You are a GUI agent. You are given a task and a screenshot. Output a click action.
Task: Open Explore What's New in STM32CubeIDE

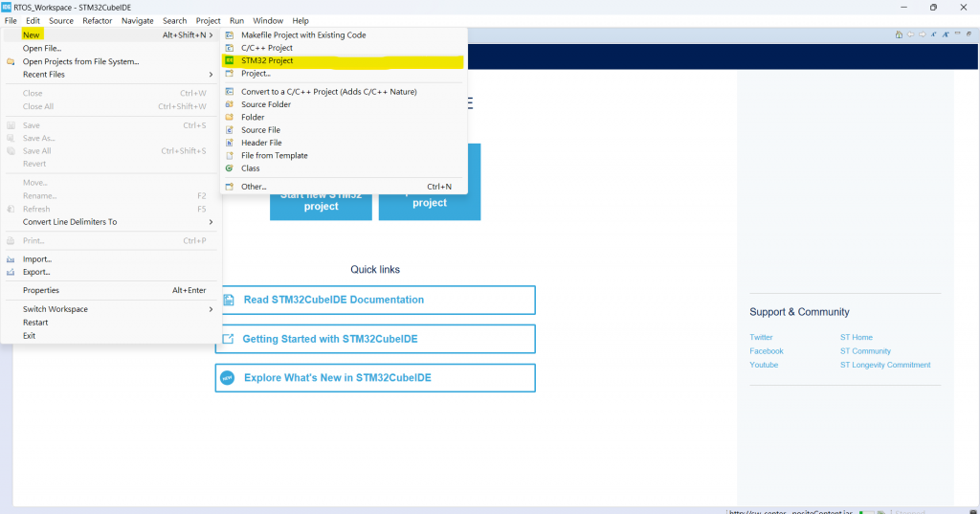(375, 378)
